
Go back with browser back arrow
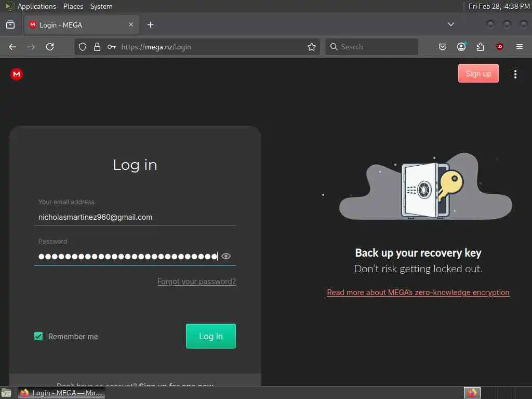point(12,47)
